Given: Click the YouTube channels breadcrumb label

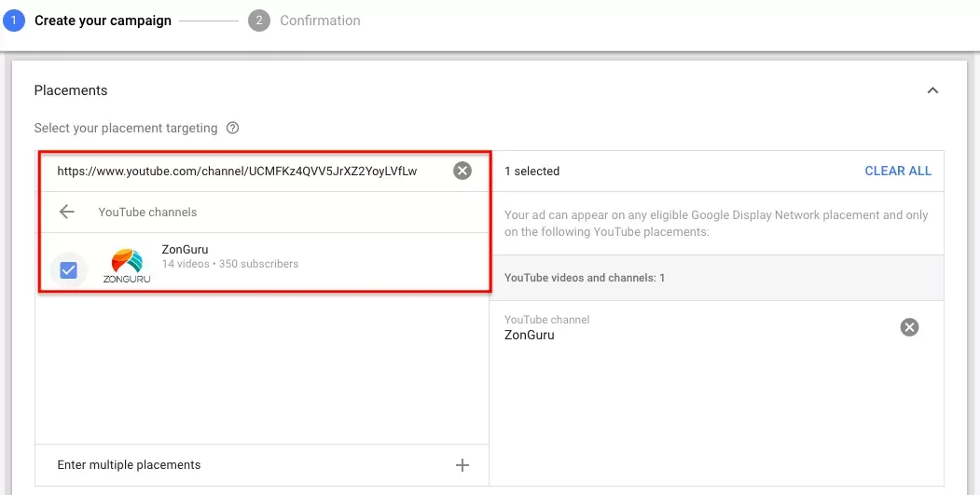Looking at the screenshot, I should click(x=147, y=212).
